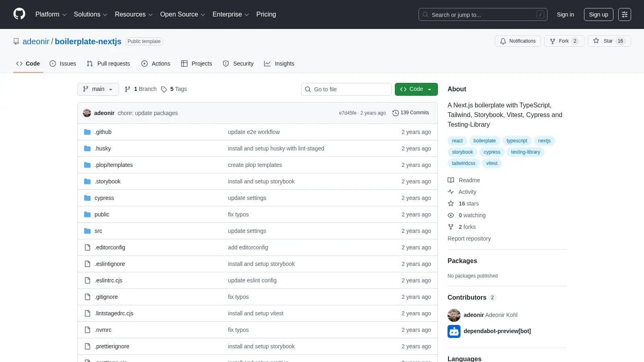Open the GitHub homepage logo

19,14
